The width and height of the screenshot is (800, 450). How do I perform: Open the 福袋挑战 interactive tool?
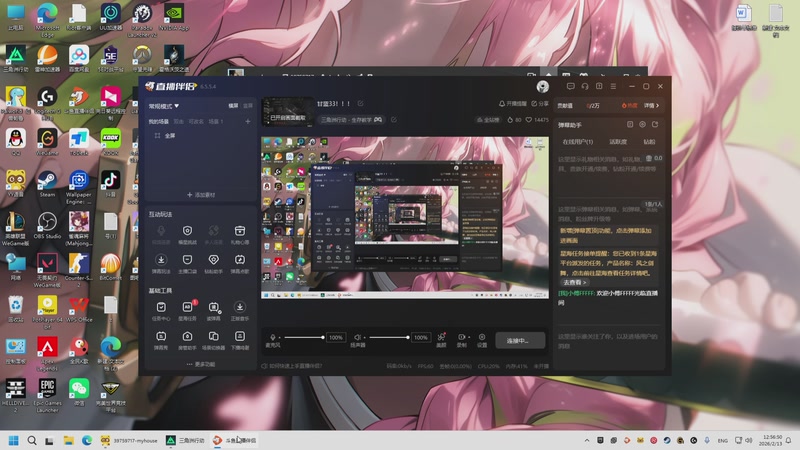click(187, 235)
